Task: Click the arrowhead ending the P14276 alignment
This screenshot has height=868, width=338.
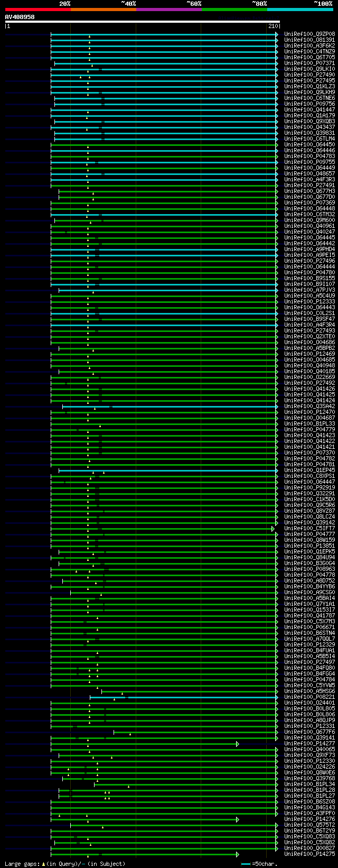Action: click(x=238, y=819)
